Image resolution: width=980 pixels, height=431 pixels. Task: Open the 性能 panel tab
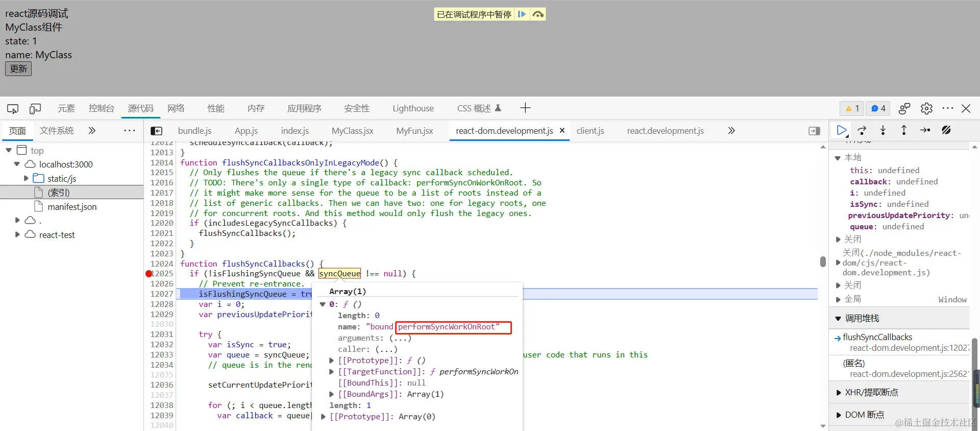(216, 108)
